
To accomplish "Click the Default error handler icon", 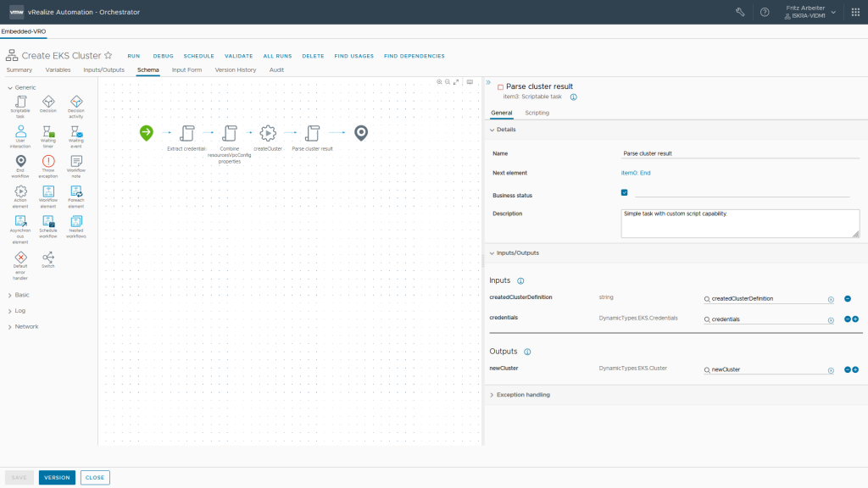I will pos(21,257).
